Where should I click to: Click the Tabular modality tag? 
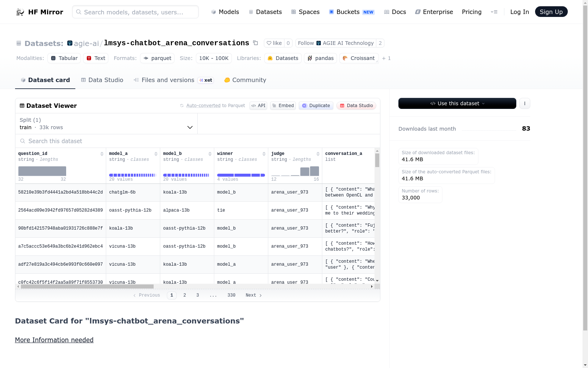64,58
